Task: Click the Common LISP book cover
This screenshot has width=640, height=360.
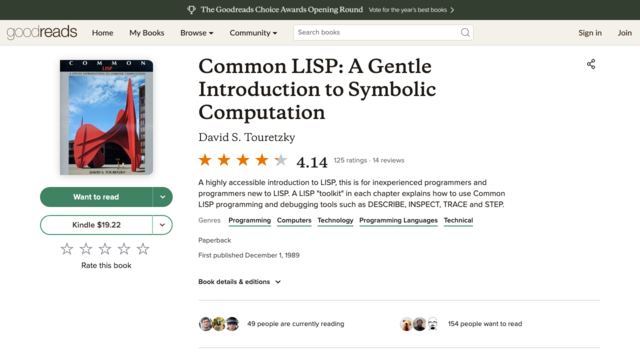Action: (x=107, y=118)
